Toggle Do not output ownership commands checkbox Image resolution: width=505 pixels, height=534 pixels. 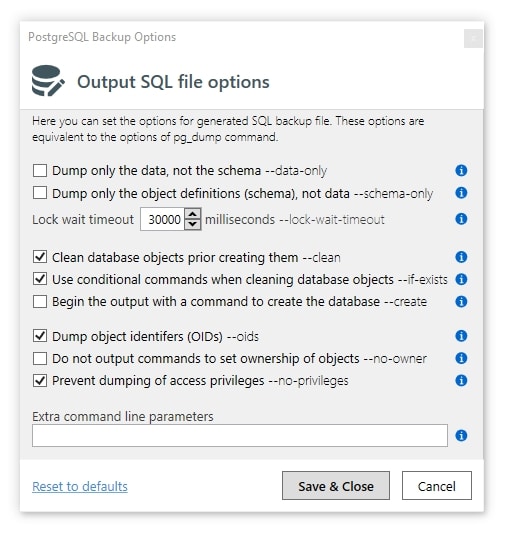pos(40,358)
